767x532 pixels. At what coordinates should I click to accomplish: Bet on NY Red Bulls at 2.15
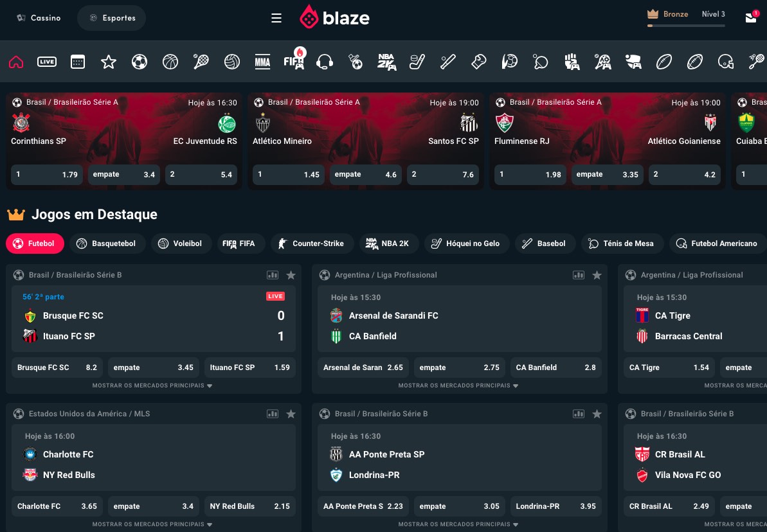(250, 506)
